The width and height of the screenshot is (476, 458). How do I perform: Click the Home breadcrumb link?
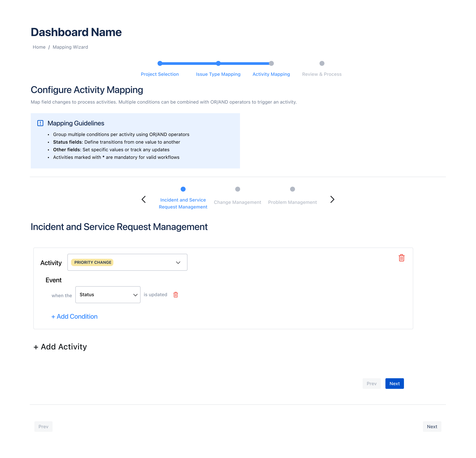click(39, 47)
